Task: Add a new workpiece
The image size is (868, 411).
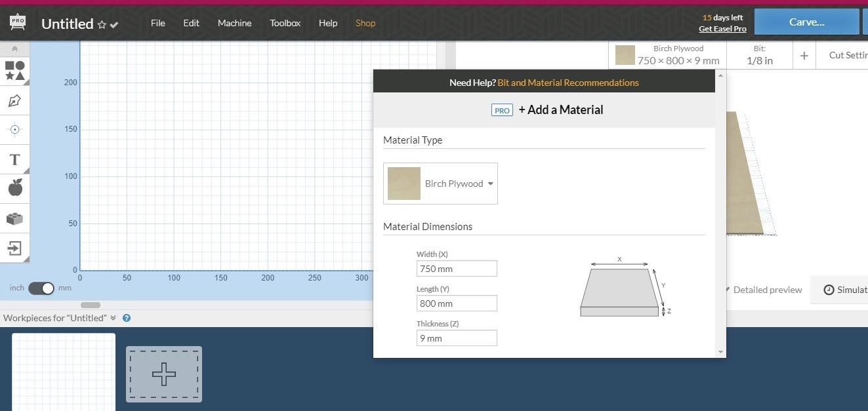Action: click(x=164, y=374)
